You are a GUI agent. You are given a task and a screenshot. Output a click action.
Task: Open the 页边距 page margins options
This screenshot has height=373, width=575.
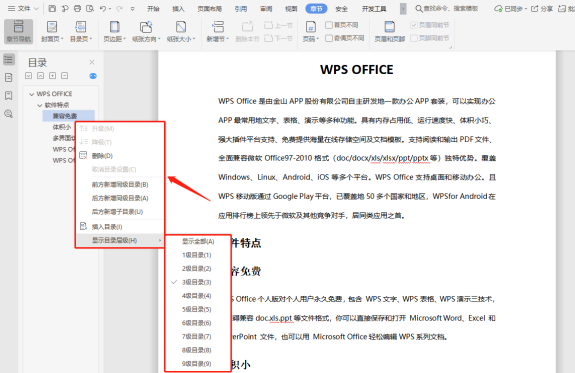[x=114, y=31]
